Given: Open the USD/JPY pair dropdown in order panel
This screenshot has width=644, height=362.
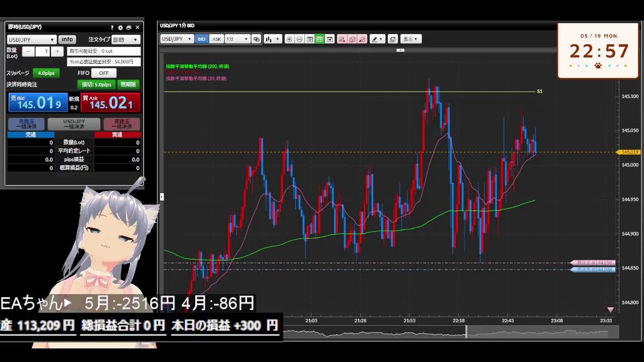Looking at the screenshot, I should 31,40.
